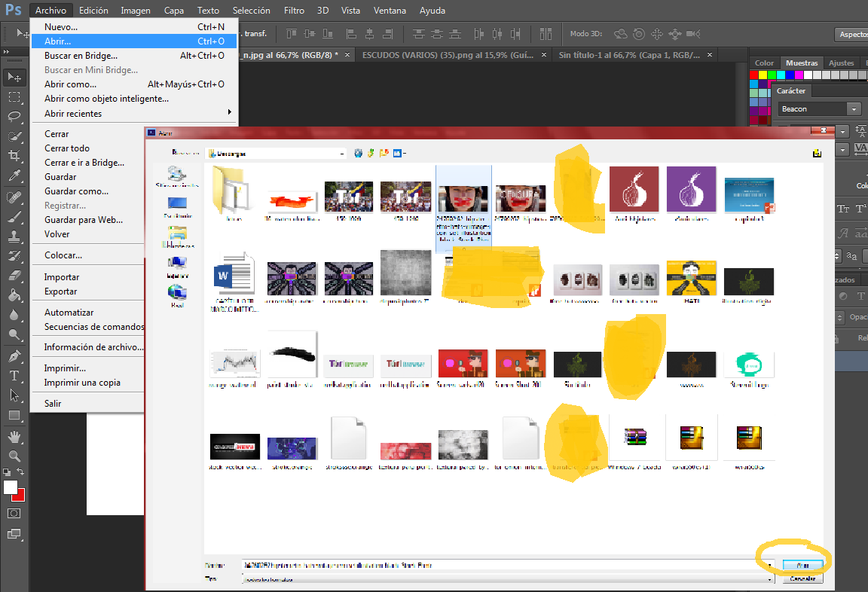Switch to the Color panel tab
Image resolution: width=868 pixels, height=592 pixels.
(x=764, y=63)
